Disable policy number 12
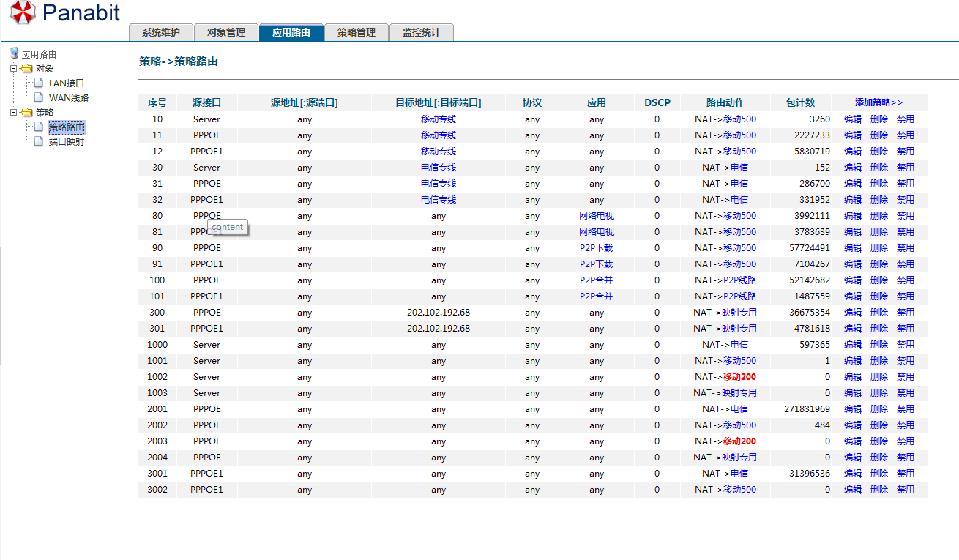Screen dimensions: 959x560 pyautogui.click(x=906, y=152)
